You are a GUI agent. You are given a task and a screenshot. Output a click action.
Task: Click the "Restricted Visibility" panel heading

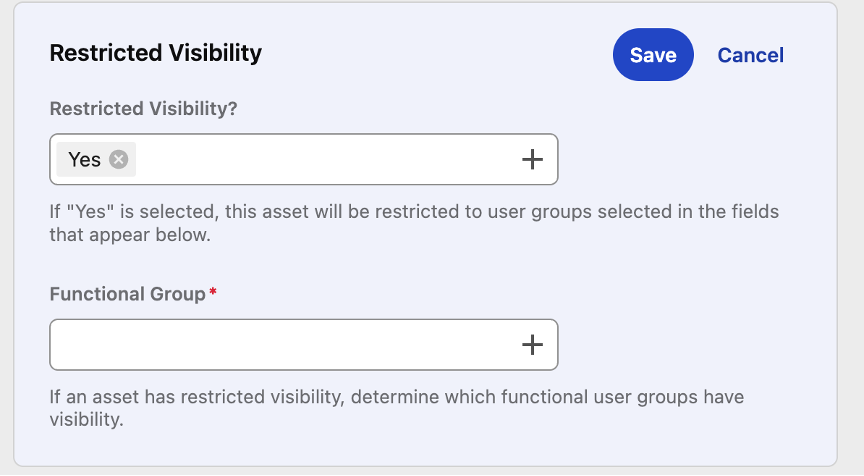click(x=155, y=53)
